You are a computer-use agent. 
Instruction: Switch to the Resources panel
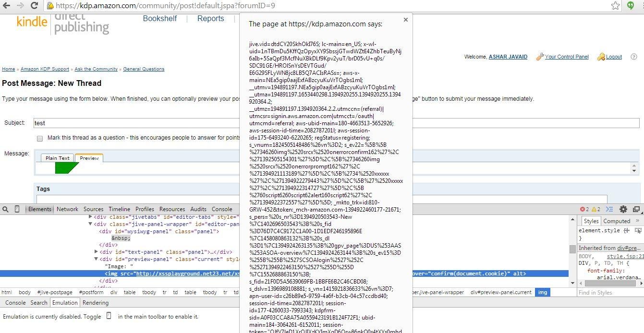pos(172,209)
